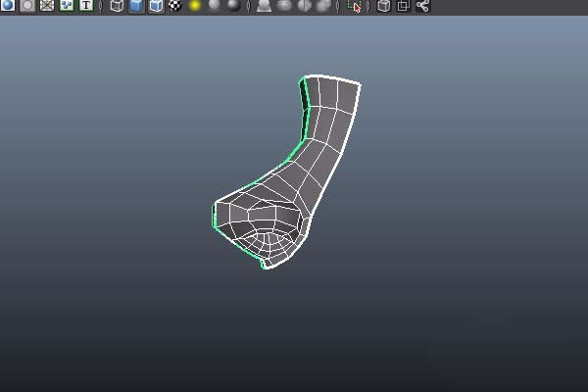
Task: Toggle the field chart grid icon
Action: (x=47, y=5)
